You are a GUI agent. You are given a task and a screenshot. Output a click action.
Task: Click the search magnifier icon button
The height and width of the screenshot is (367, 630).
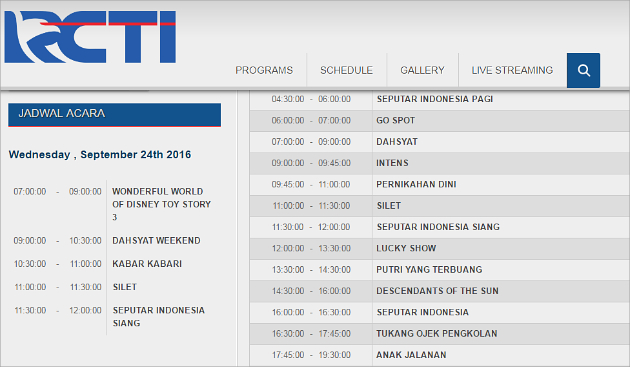tap(583, 70)
